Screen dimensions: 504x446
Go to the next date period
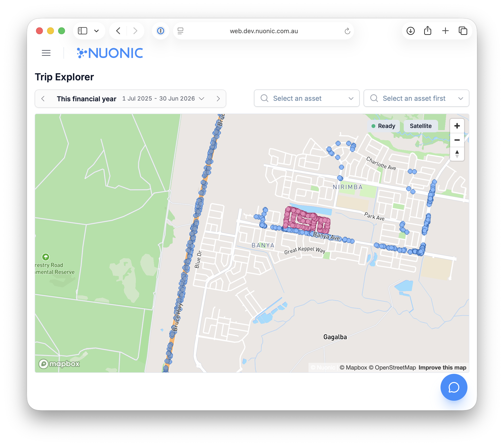click(218, 99)
